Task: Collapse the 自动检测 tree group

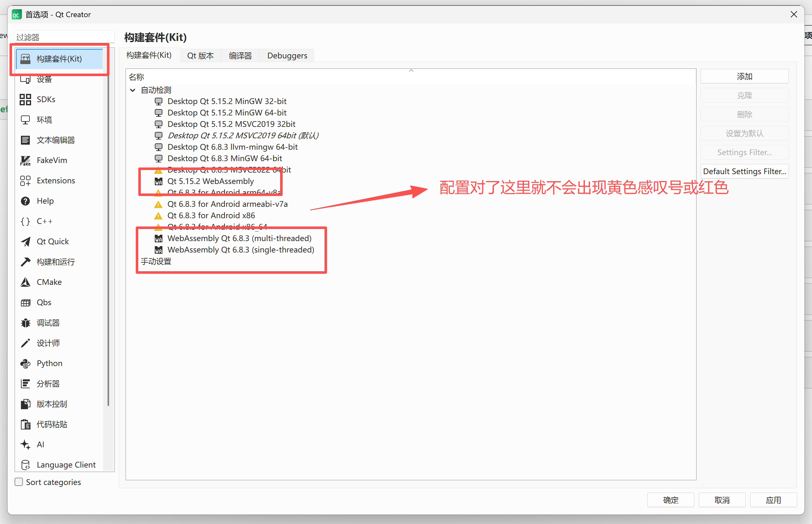Action: (133, 90)
